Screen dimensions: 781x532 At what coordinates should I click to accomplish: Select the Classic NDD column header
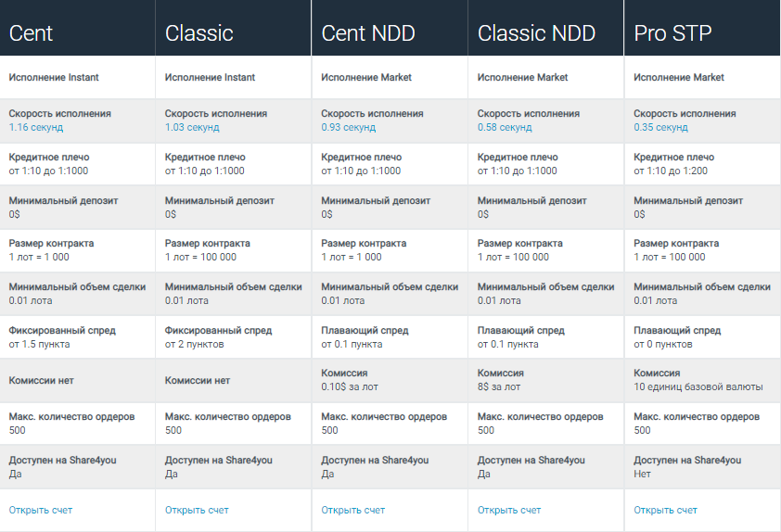pos(546,28)
